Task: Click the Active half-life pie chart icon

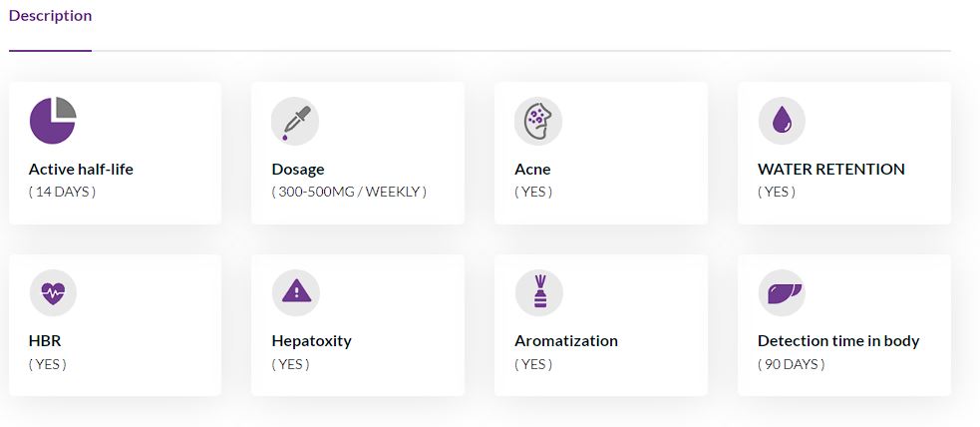Action: click(53, 121)
